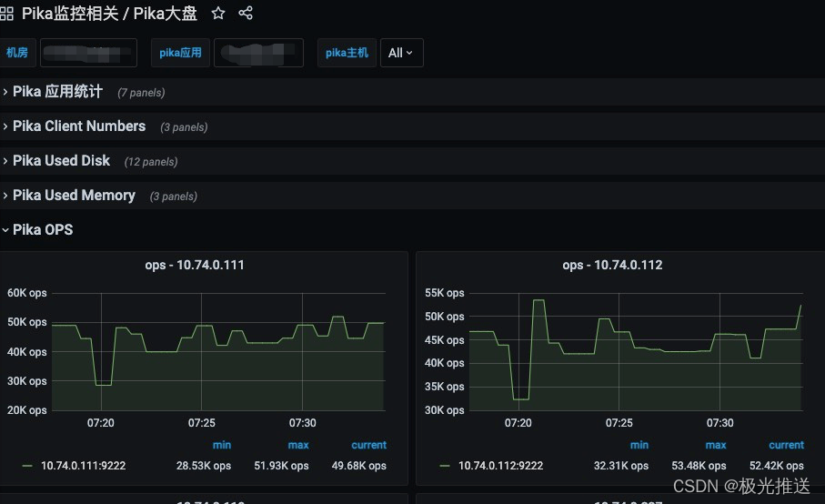
Task: Click the green color swatch for 10.74.0.111:9222
Action: (x=27, y=466)
